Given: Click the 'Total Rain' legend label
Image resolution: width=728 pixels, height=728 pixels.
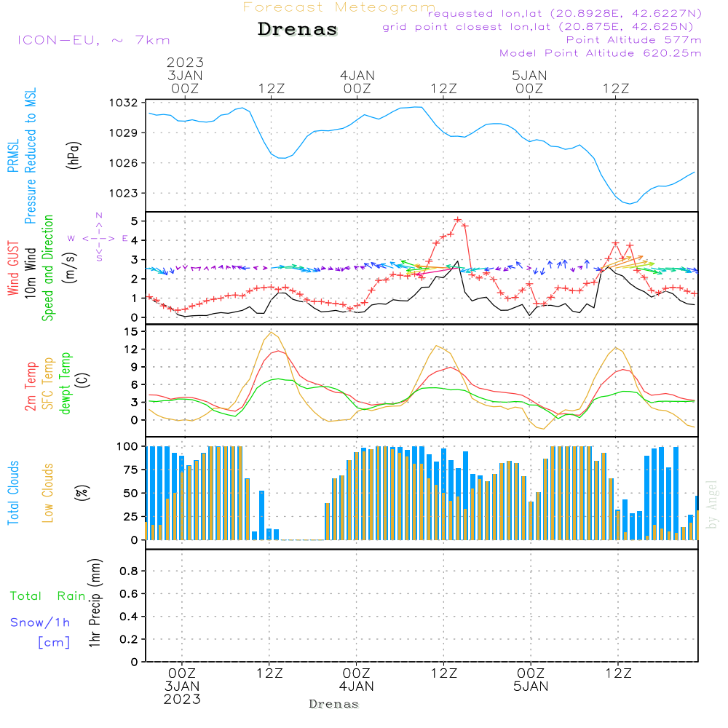Looking at the screenshot, I should [x=48, y=596].
